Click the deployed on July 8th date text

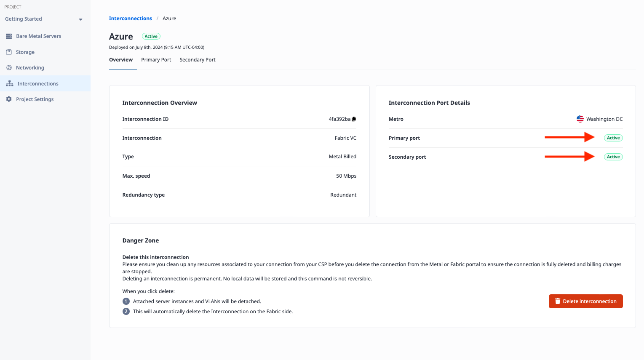(x=157, y=47)
